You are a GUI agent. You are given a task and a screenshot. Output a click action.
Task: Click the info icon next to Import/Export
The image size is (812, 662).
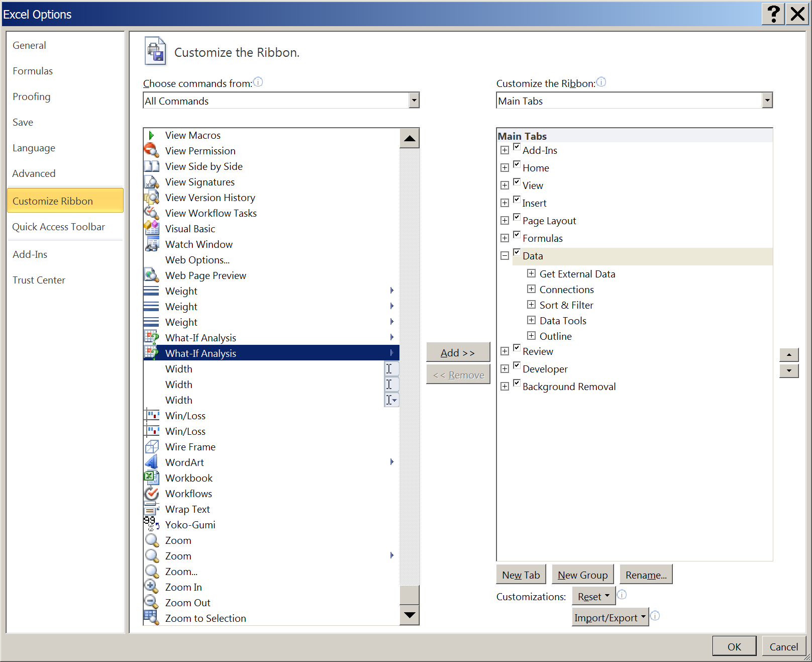point(655,616)
